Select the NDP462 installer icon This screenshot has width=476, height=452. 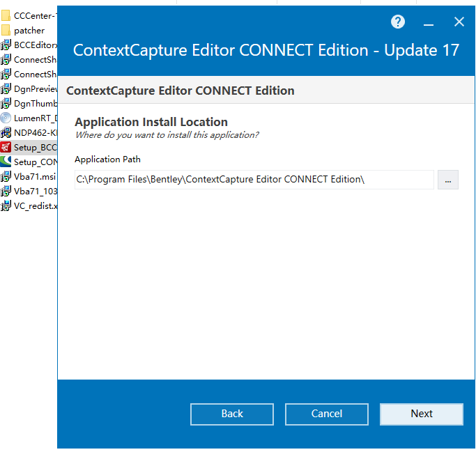coord(6,132)
